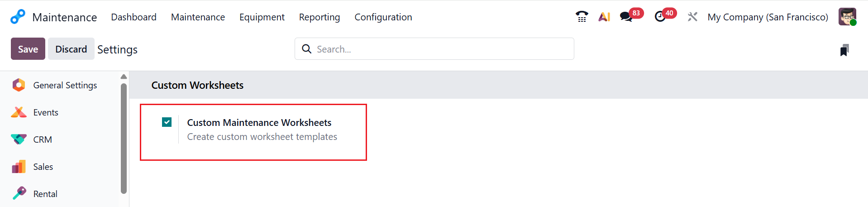Click the settings search field
Image resolution: width=868 pixels, height=207 pixels.
click(x=441, y=49)
